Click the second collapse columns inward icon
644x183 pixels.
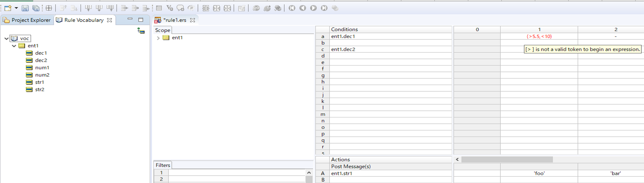tap(227, 8)
